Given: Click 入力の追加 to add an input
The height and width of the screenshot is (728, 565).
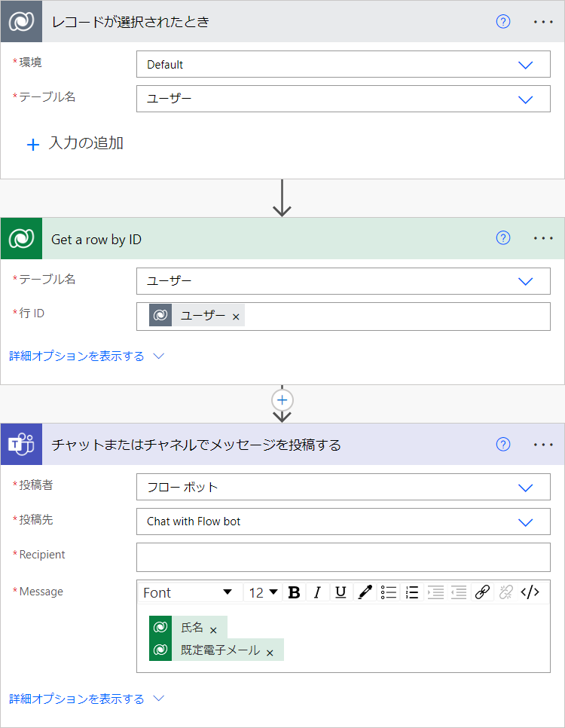Looking at the screenshot, I should [x=75, y=144].
